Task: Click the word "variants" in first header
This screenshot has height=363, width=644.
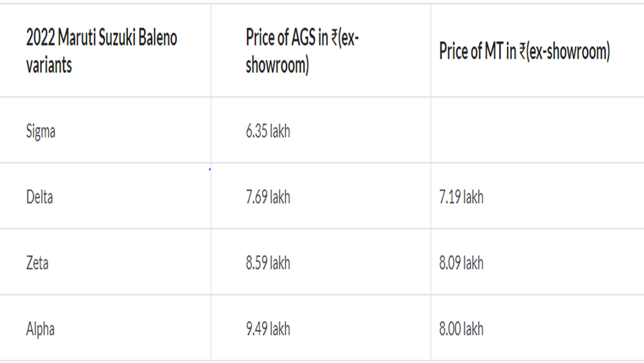Action: 49,65
